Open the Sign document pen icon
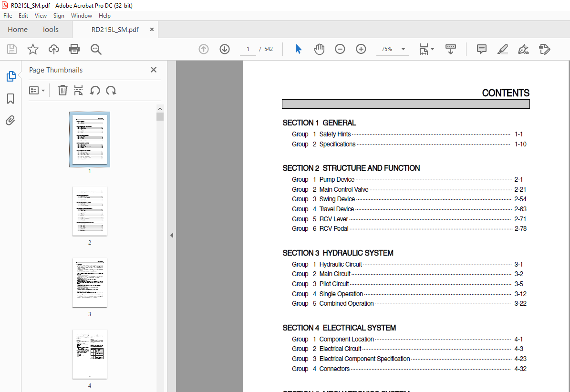 tap(523, 49)
